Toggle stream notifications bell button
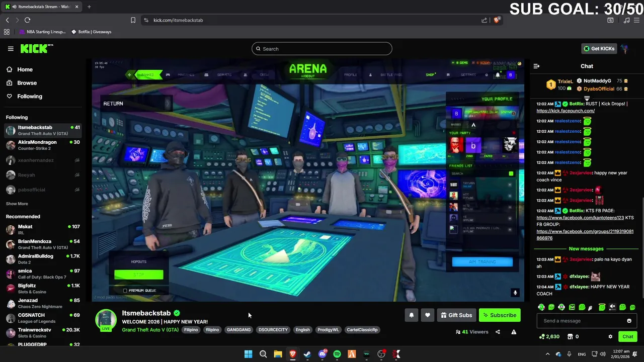This screenshot has width=644, height=362. click(x=411, y=315)
